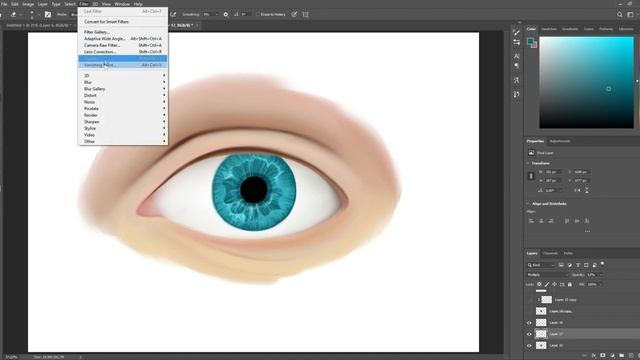Switch to the Swatches tab

click(x=549, y=29)
